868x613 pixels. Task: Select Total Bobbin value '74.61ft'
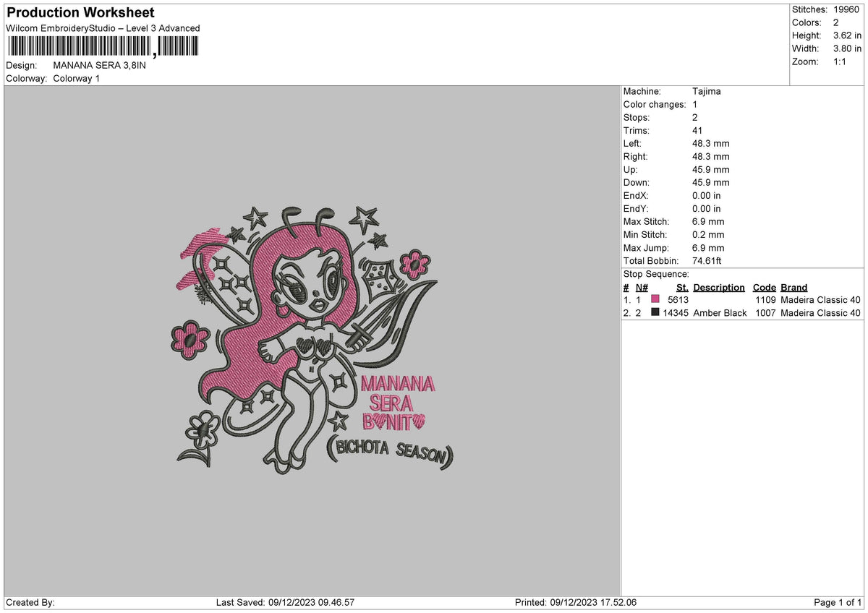point(707,260)
